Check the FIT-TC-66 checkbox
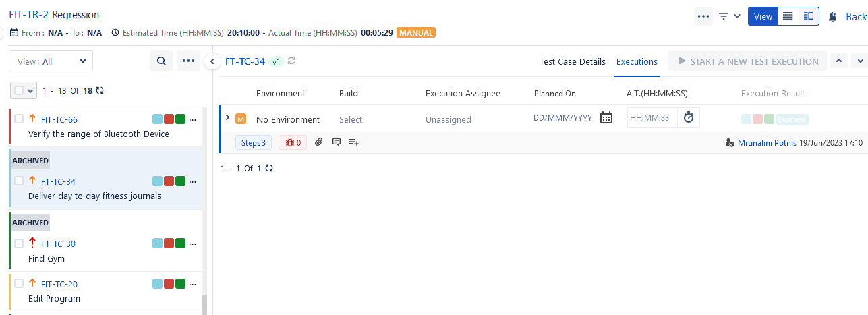868x315 pixels. [x=19, y=119]
